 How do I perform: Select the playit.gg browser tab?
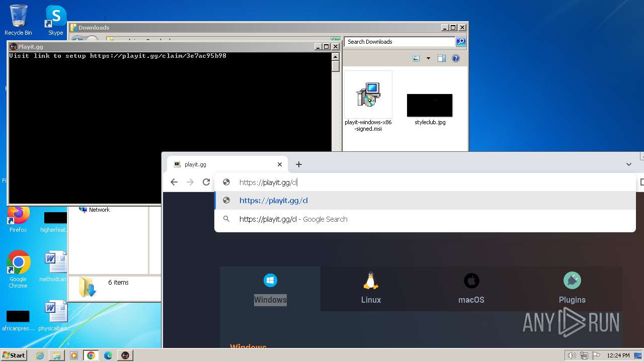click(226, 164)
